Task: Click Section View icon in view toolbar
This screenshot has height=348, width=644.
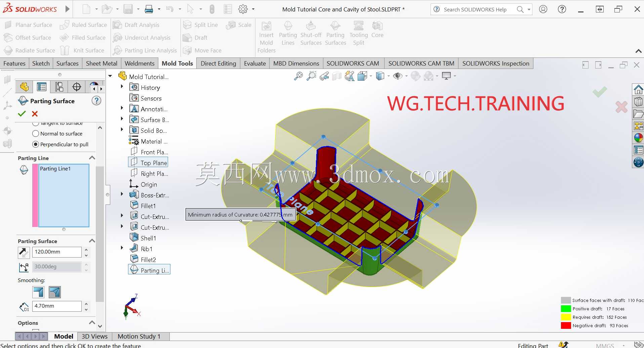Action: [337, 76]
